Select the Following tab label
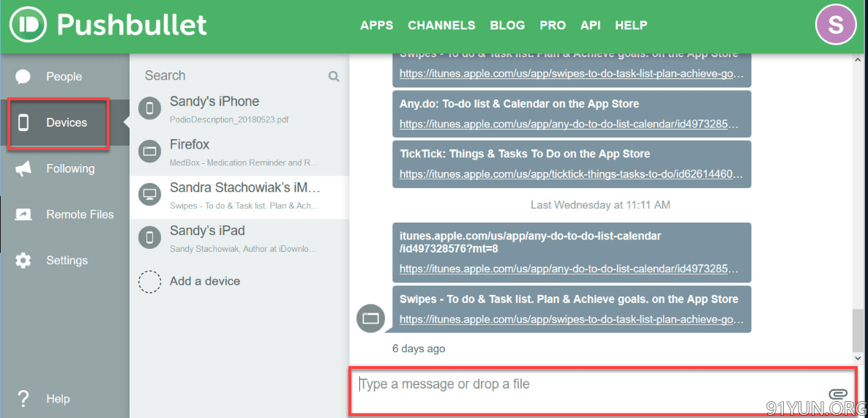The image size is (868, 418). [70, 168]
